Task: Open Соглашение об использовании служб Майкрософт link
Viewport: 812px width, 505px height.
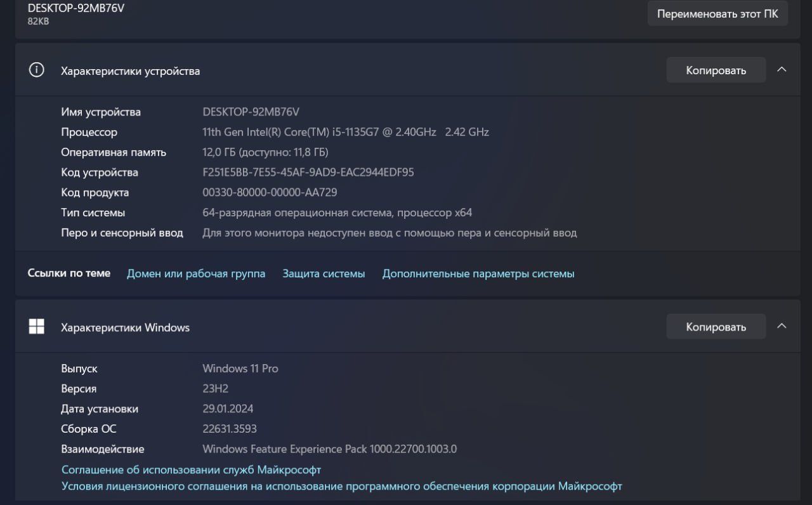Action: tap(191, 469)
